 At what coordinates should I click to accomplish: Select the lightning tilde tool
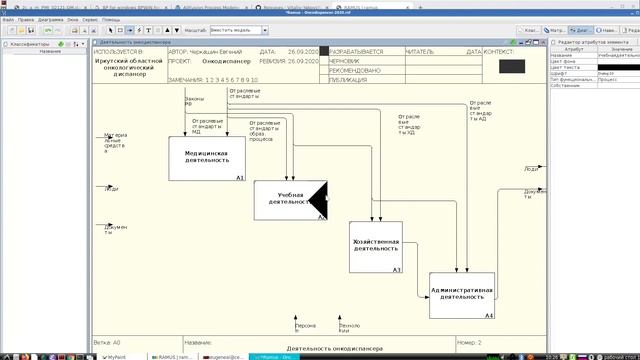coord(139,30)
